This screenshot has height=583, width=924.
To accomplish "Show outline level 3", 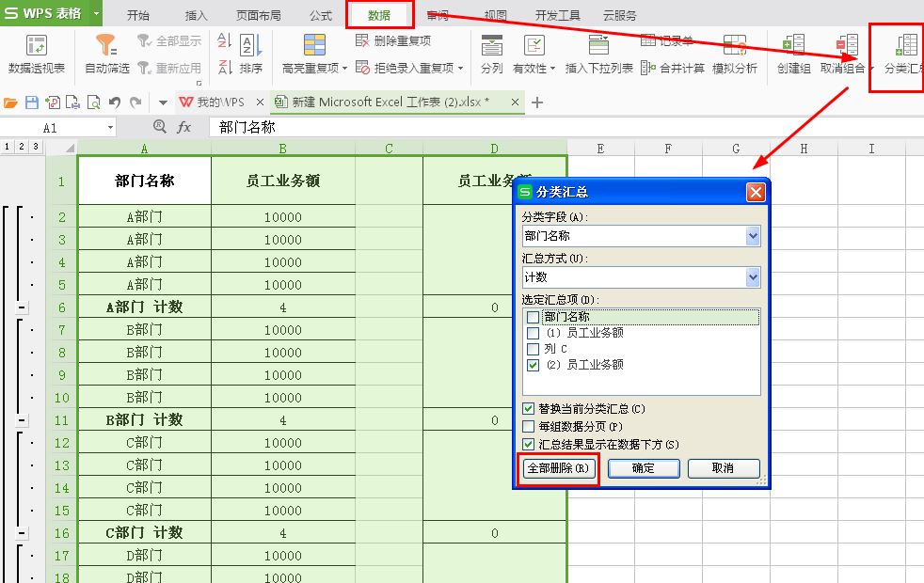I will point(36,146).
